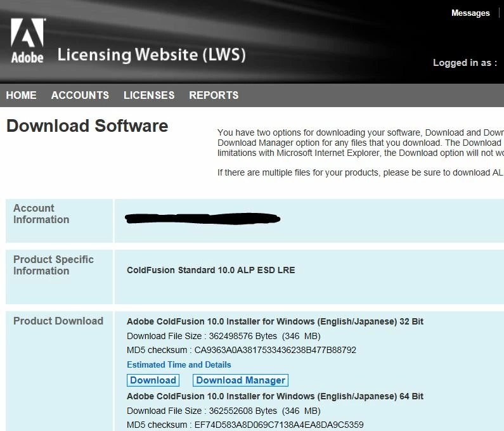Click the Download button for 32 Bit installer
This screenshot has width=504, height=431.
coord(153,380)
